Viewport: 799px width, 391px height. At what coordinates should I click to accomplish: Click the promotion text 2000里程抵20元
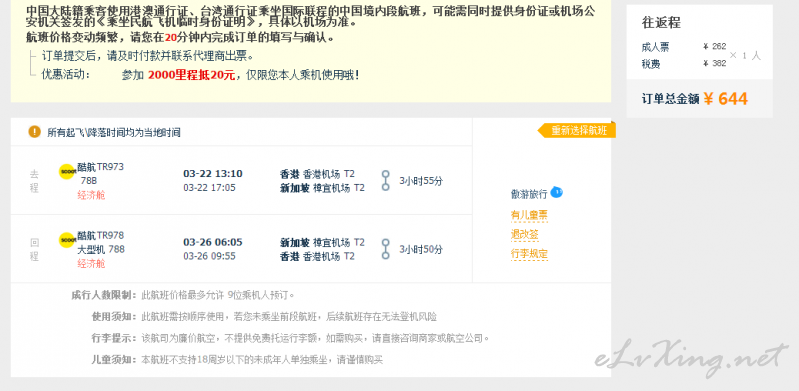192,75
